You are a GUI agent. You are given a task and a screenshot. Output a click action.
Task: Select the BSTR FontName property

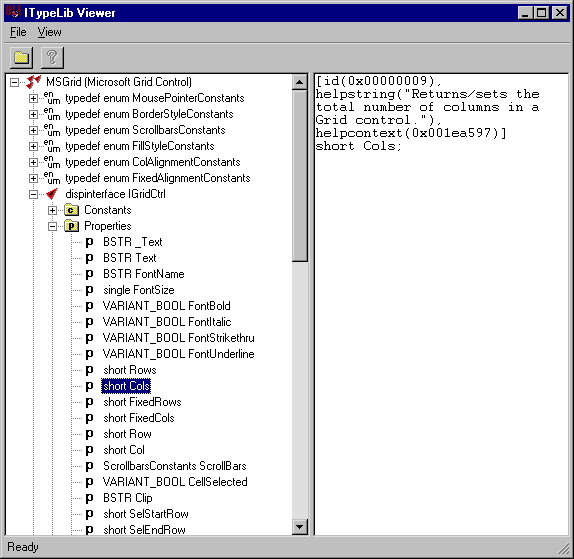pyautogui.click(x=144, y=274)
